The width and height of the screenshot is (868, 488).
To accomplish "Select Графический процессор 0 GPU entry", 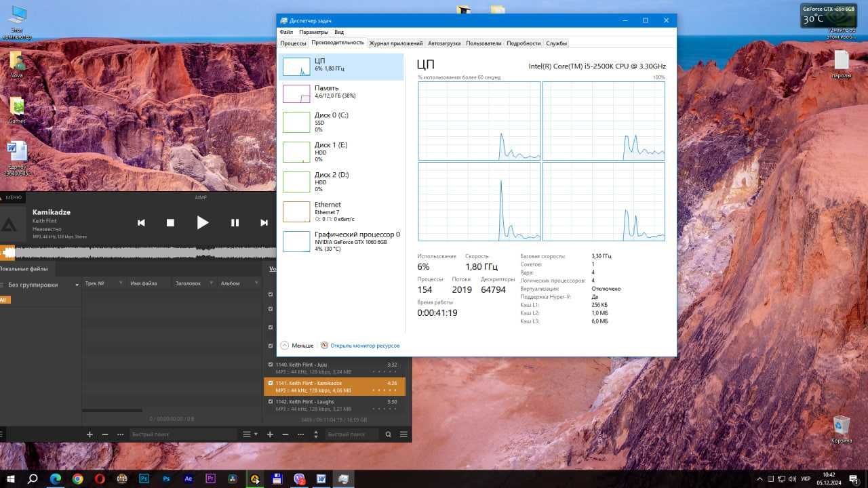I will (x=342, y=241).
